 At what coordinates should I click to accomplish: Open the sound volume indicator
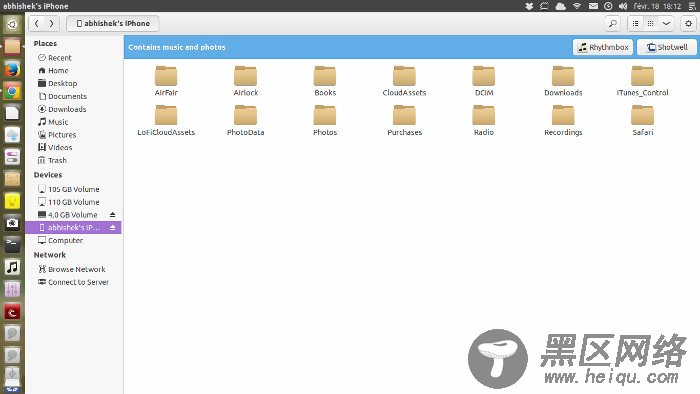coord(623,6)
